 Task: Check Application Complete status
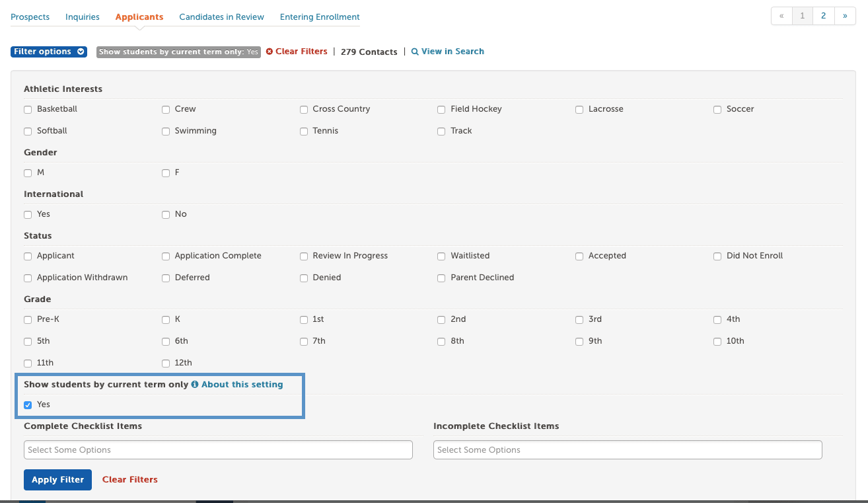pos(166,256)
